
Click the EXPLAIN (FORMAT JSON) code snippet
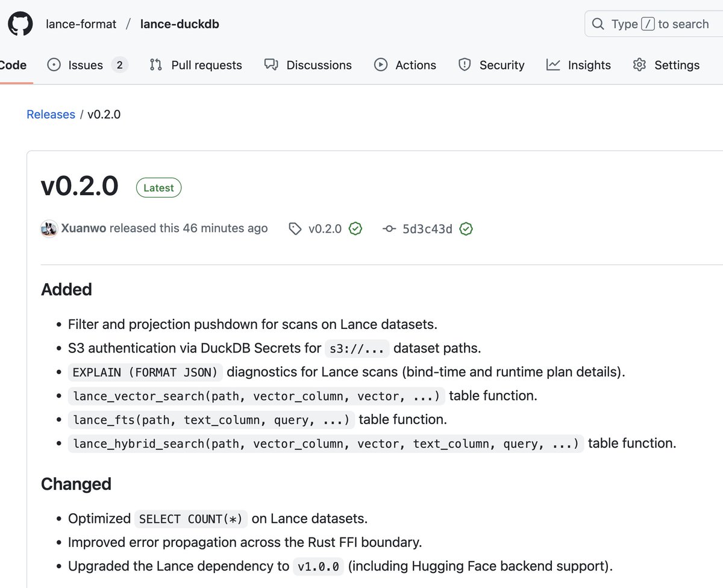tap(145, 372)
